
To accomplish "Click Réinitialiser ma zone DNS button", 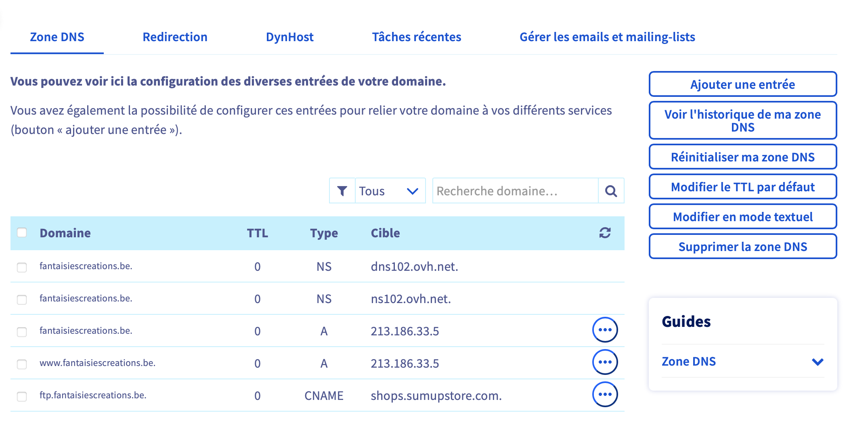I will click(742, 157).
